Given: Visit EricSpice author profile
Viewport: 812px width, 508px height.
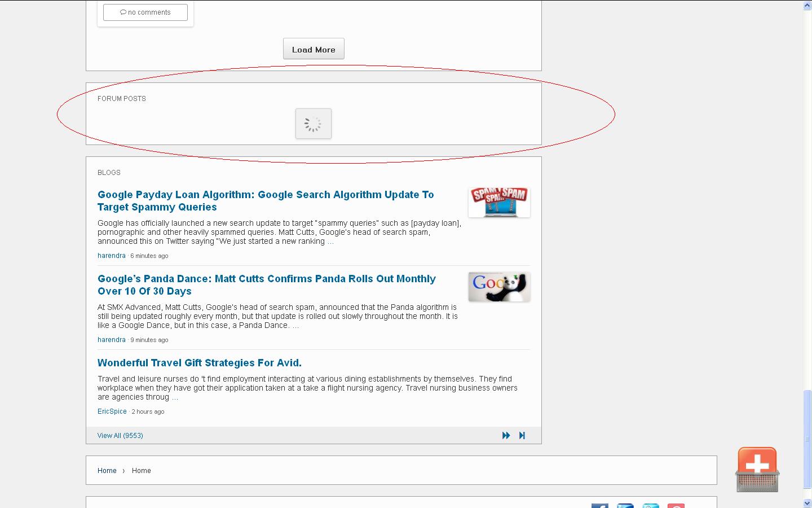Looking at the screenshot, I should (x=112, y=411).
